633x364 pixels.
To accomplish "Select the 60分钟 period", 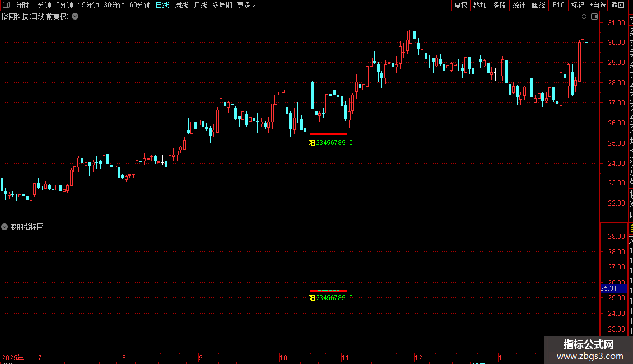I will point(139,5).
